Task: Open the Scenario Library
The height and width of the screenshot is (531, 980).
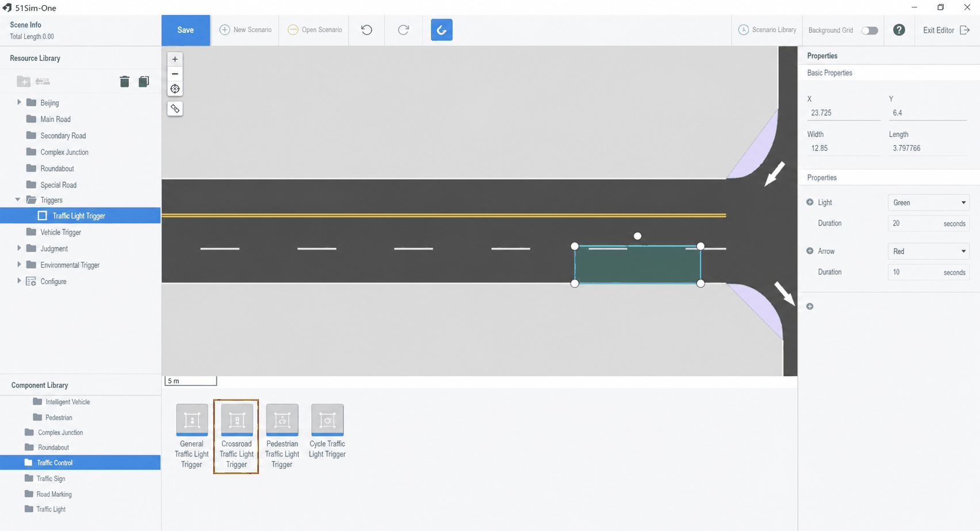Action: (768, 30)
